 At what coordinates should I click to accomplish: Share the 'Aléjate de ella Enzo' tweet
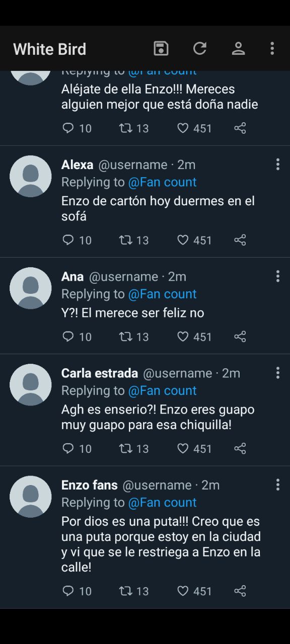click(240, 128)
